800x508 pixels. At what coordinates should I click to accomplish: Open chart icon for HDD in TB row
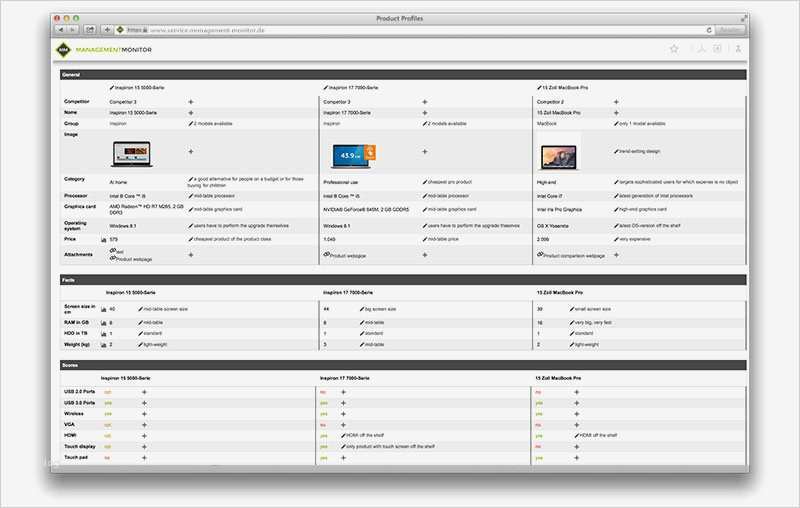pyautogui.click(x=104, y=334)
